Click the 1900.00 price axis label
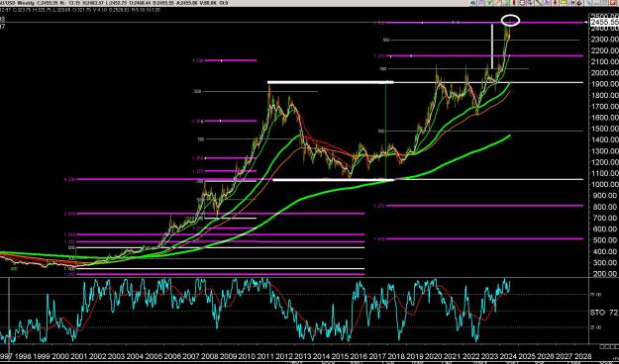 coord(604,84)
